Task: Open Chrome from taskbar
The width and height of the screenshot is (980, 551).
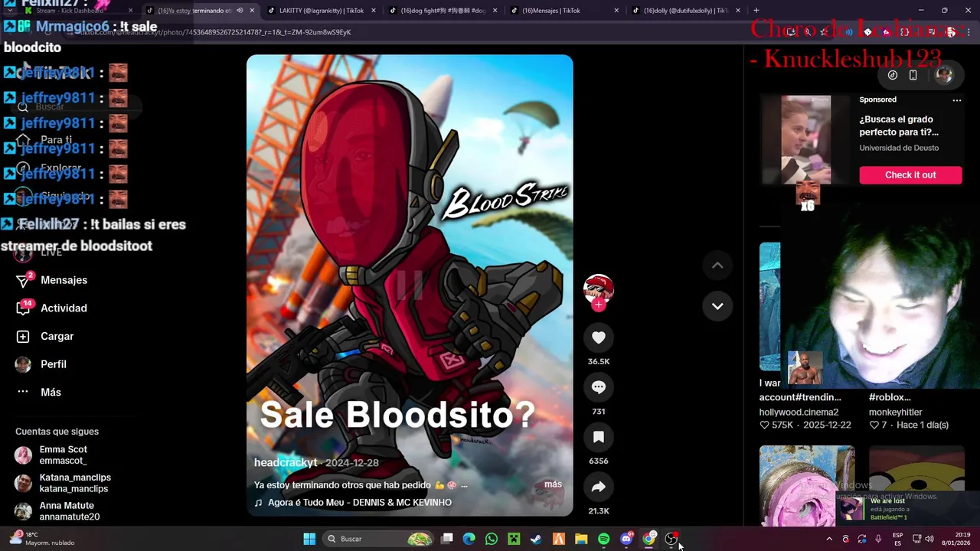Action: [x=648, y=539]
